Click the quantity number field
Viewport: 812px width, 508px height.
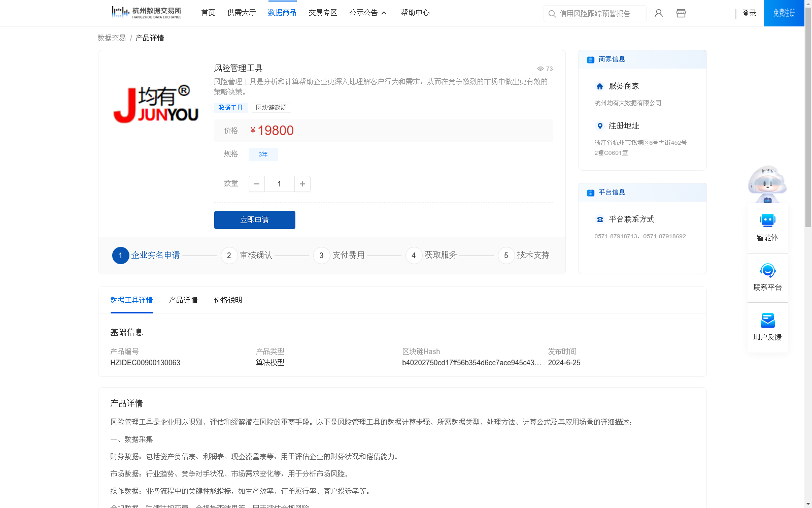279,184
